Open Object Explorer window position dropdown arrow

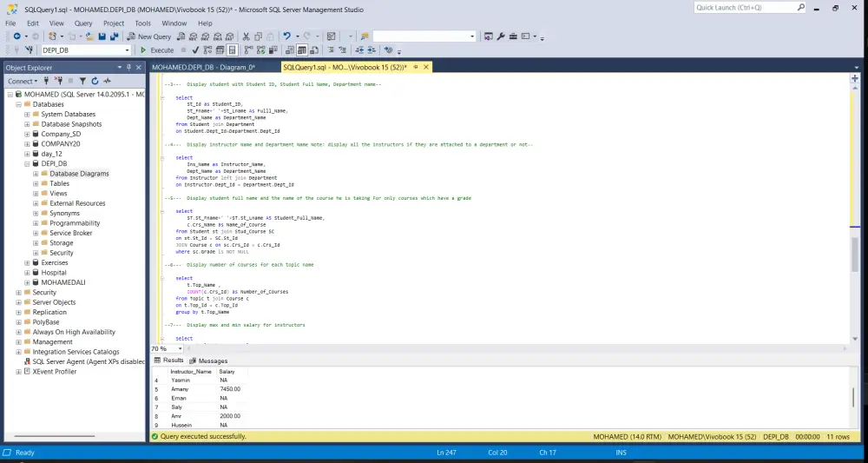[x=119, y=68]
